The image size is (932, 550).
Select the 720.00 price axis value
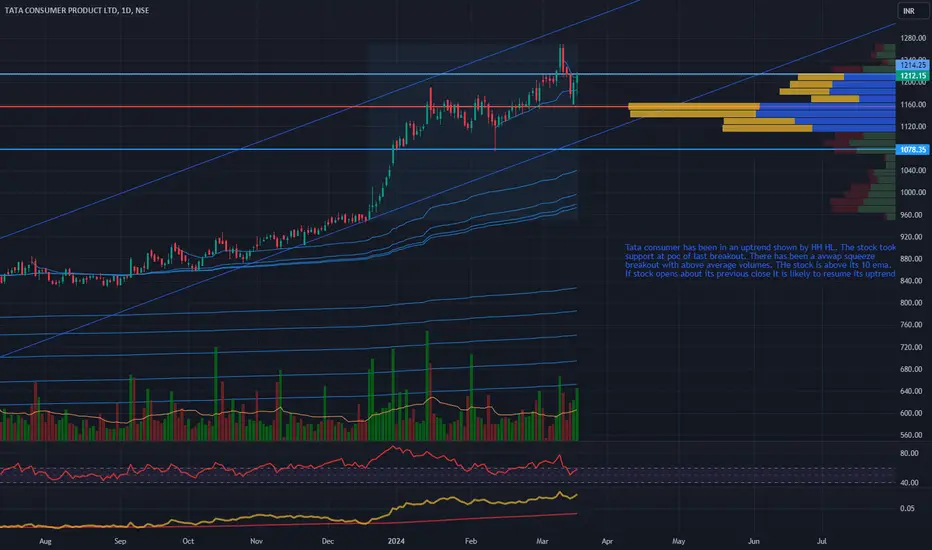click(913, 347)
